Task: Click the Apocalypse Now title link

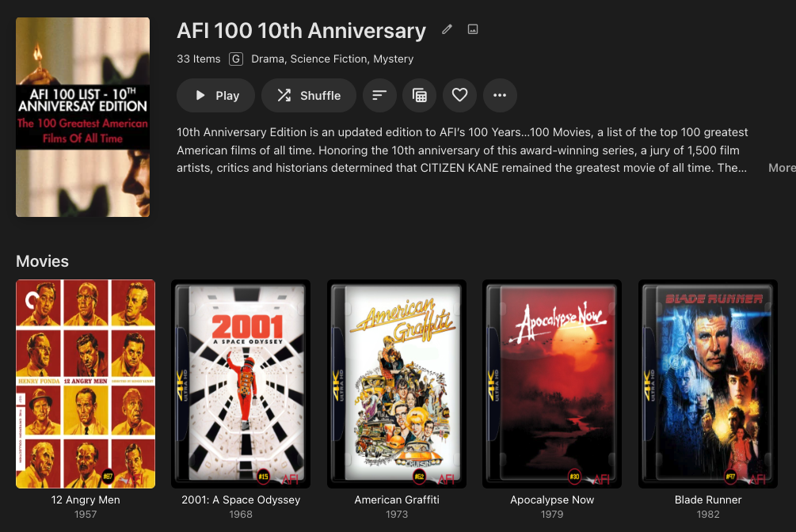Action: 552,500
